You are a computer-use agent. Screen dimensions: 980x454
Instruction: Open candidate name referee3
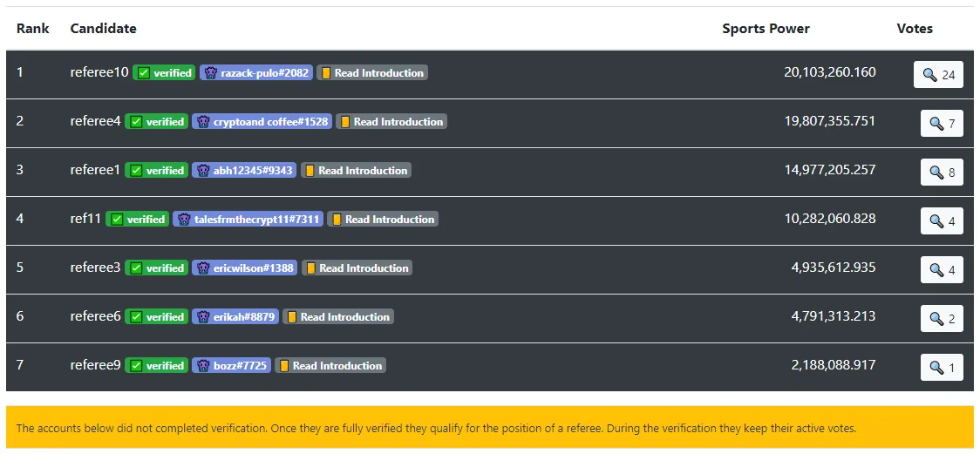pos(96,268)
